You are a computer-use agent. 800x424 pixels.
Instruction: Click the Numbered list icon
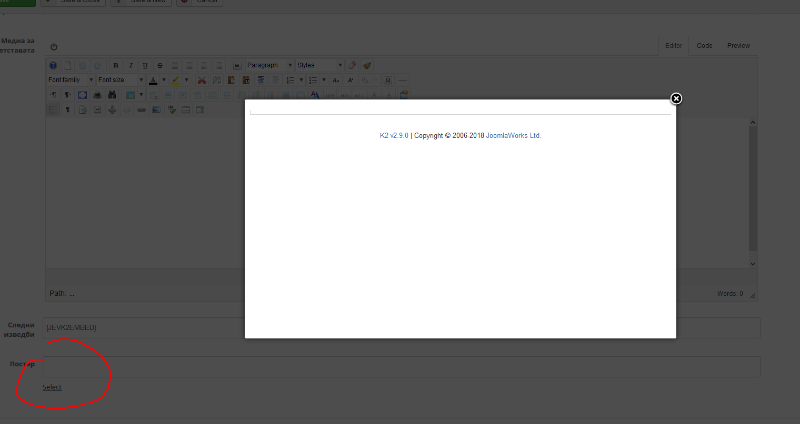(290, 80)
